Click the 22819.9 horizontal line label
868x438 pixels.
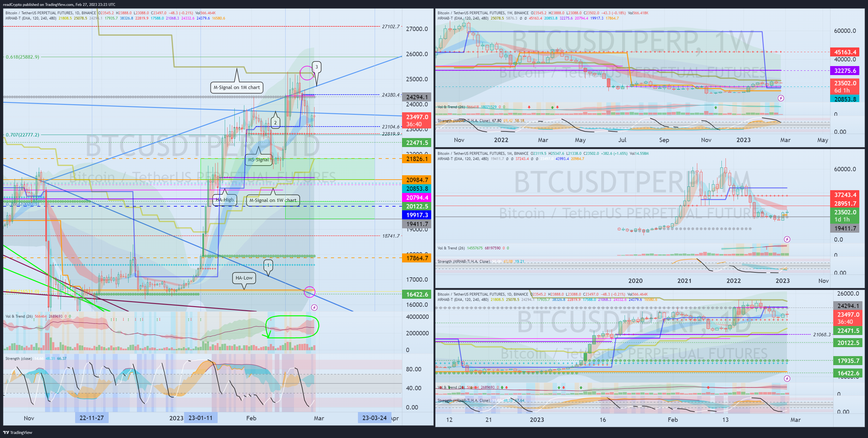click(391, 134)
